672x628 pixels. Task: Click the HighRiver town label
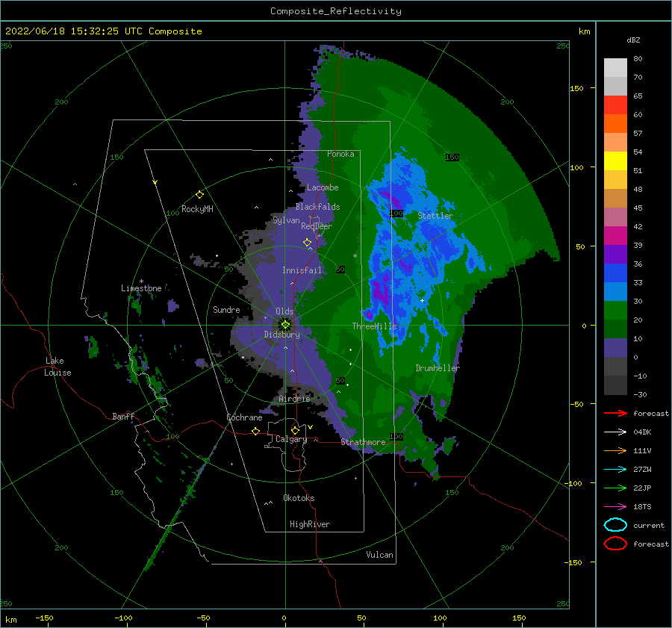[310, 524]
